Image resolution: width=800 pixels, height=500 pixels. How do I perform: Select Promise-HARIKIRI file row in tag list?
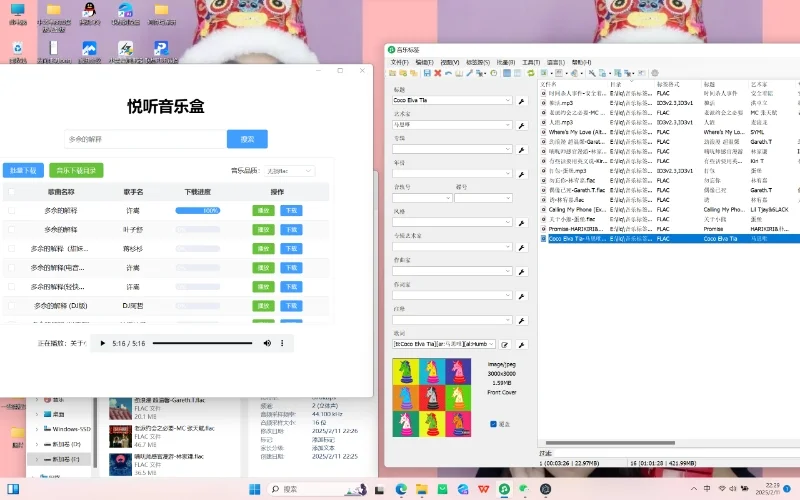point(671,229)
